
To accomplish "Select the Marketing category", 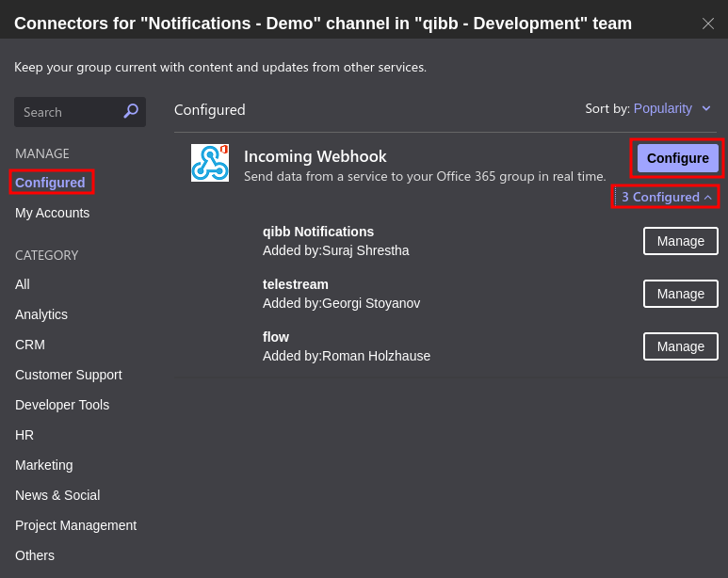I will [43, 465].
